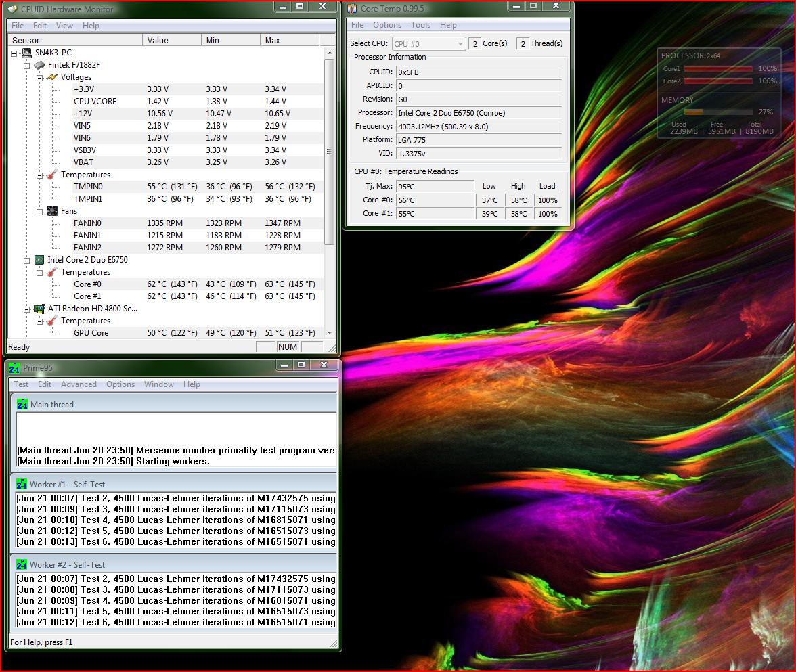Click the Value column header
Image resolution: width=796 pixels, height=672 pixels.
point(172,40)
